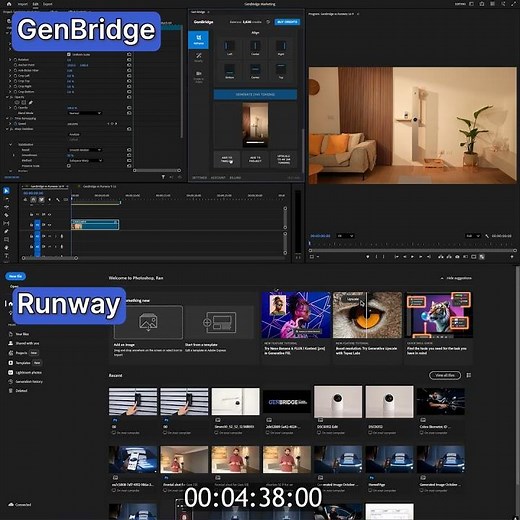Select Align Top in GenBridge panel
The height and width of the screenshot is (520, 520).
281,71
